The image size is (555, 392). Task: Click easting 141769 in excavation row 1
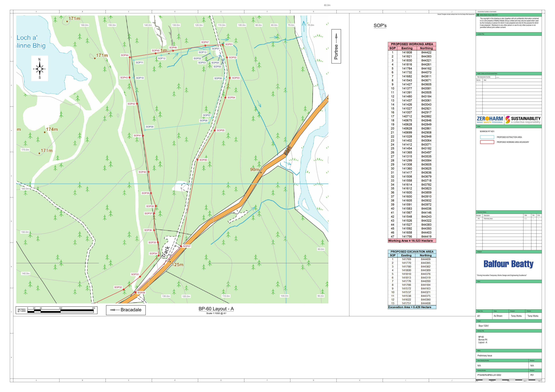(x=406, y=259)
